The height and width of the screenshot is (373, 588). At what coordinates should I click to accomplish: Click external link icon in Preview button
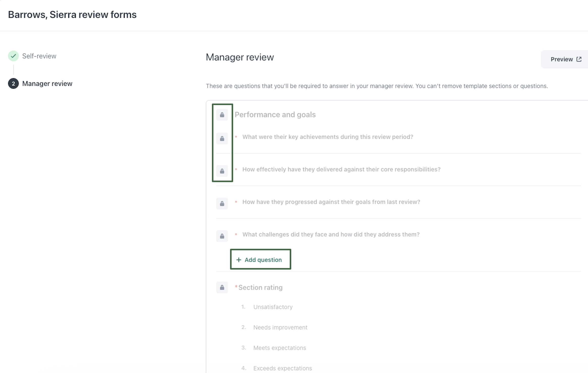click(579, 59)
